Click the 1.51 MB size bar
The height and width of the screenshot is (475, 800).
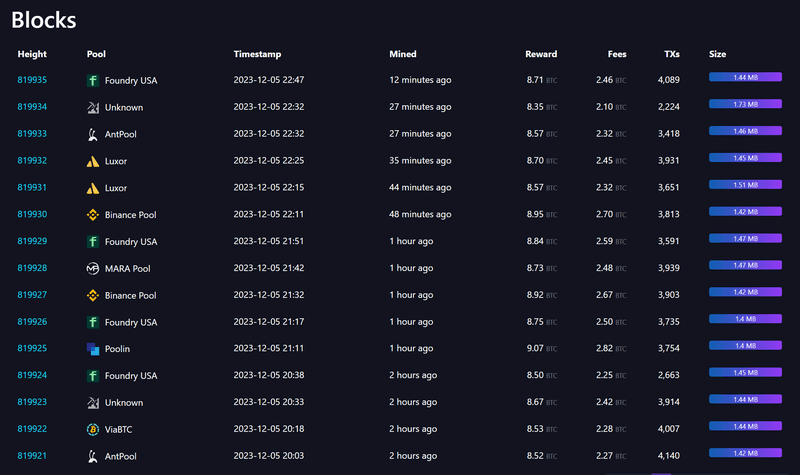pos(745,185)
